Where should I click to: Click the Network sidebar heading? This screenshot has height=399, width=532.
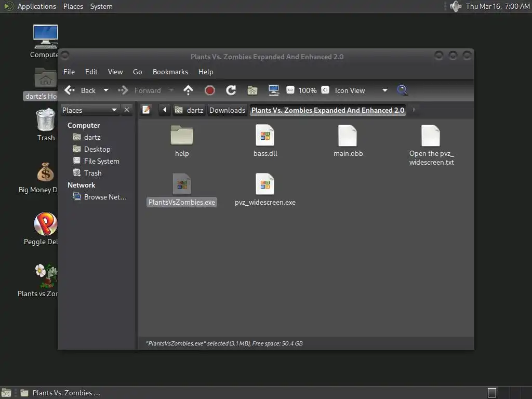point(82,185)
